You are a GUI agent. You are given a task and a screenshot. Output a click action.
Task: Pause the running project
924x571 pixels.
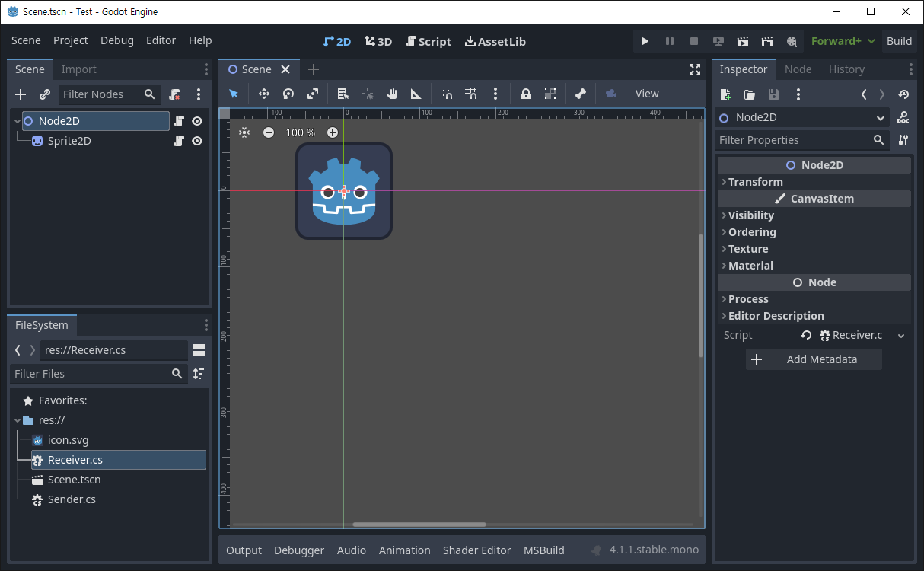click(x=670, y=41)
